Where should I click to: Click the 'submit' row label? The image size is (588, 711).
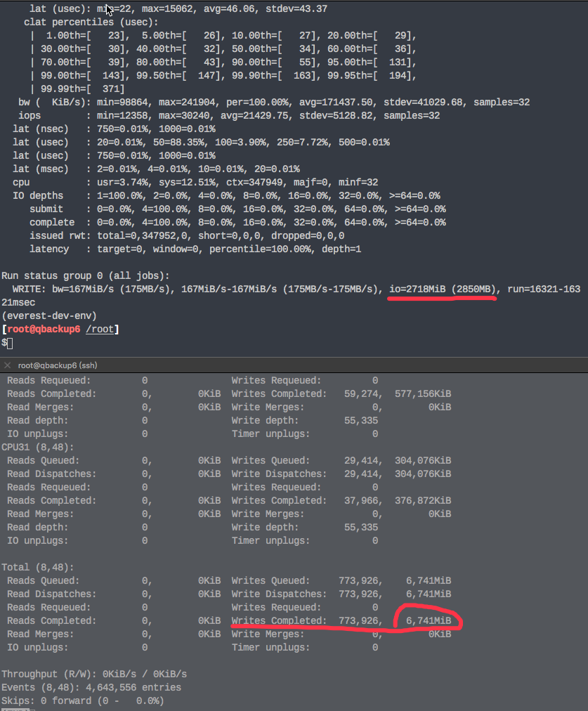tap(46, 209)
